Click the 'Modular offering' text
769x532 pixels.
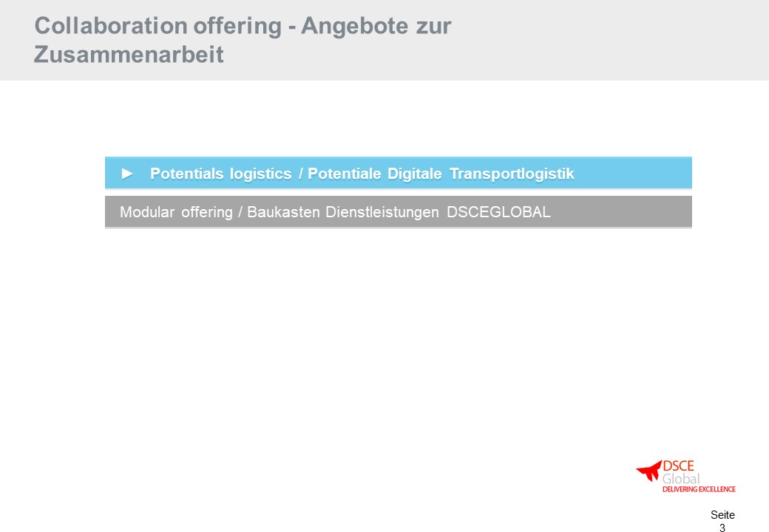(176, 212)
